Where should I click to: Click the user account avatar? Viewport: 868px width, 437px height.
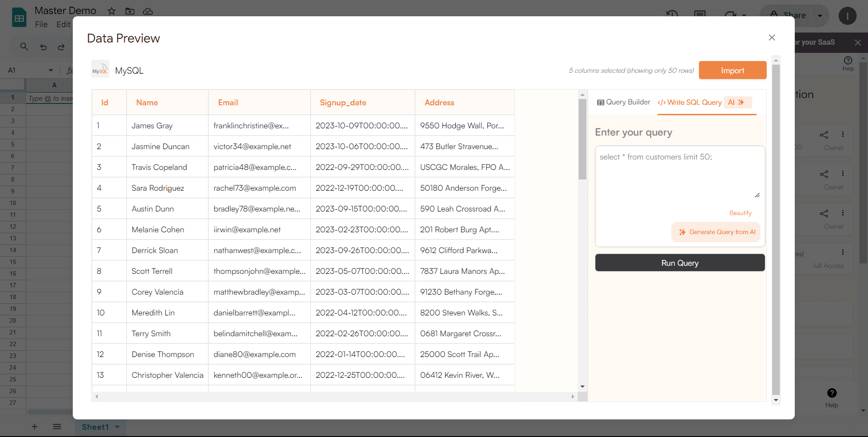847,16
